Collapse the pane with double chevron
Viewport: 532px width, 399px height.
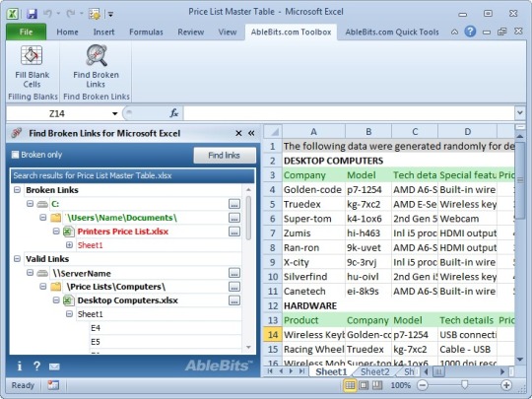251,133
